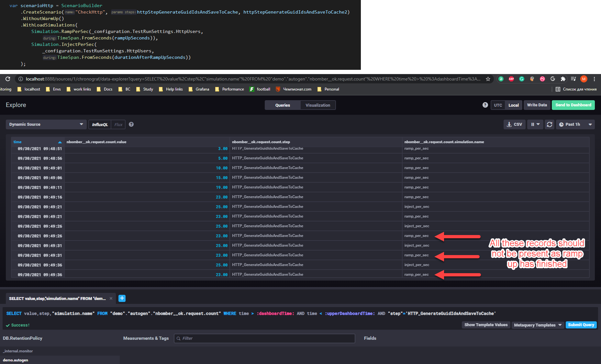Click the refresh query icon
The width and height of the screenshot is (601, 364).
click(x=550, y=124)
